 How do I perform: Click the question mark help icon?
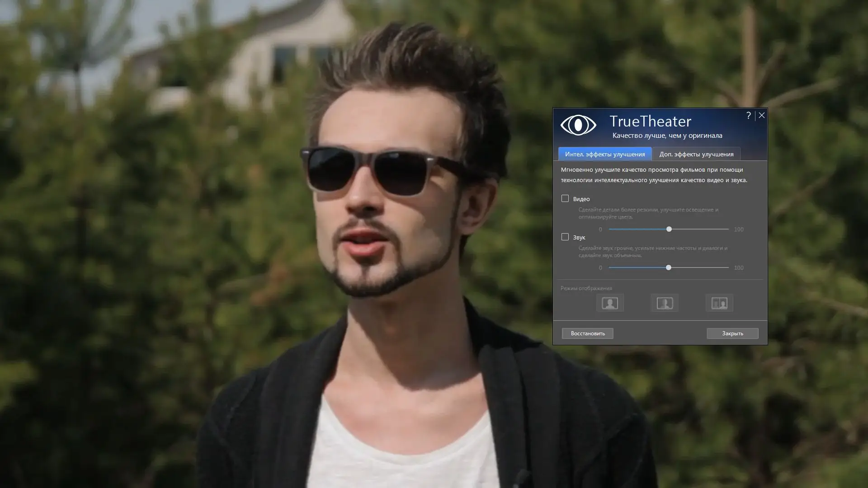click(748, 116)
